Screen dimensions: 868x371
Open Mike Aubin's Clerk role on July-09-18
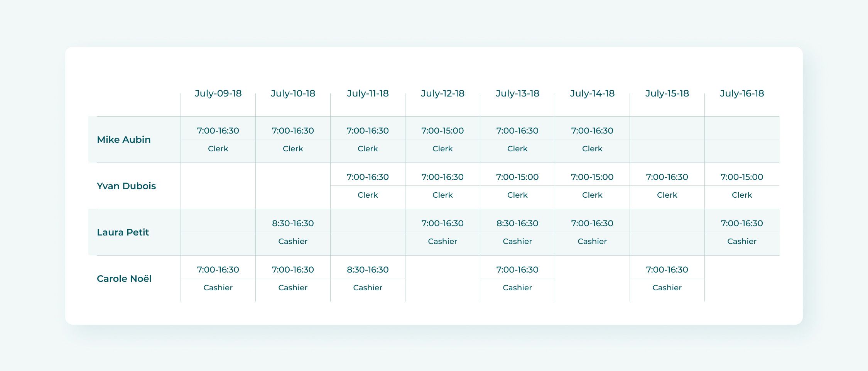pyautogui.click(x=218, y=149)
